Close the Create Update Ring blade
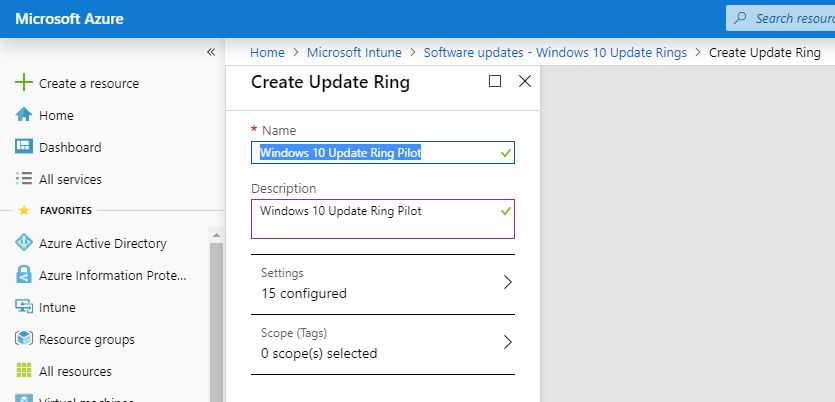835x402 pixels. pos(525,81)
